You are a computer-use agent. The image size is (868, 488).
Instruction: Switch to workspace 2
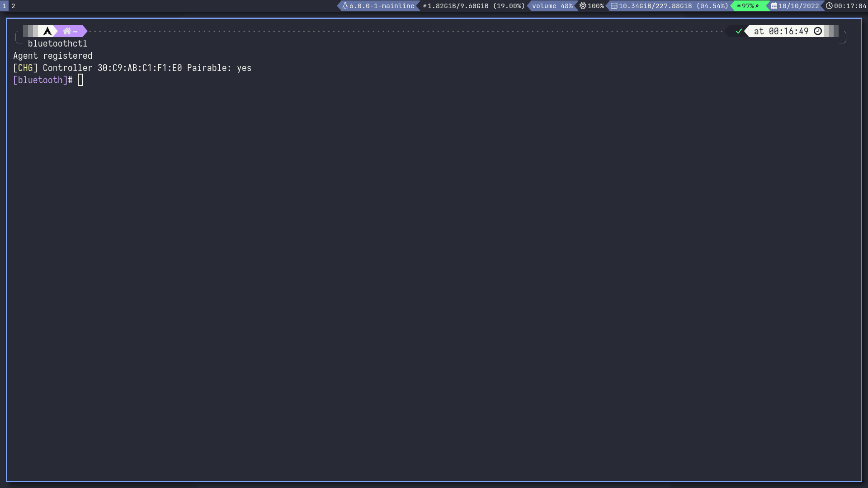pyautogui.click(x=13, y=6)
